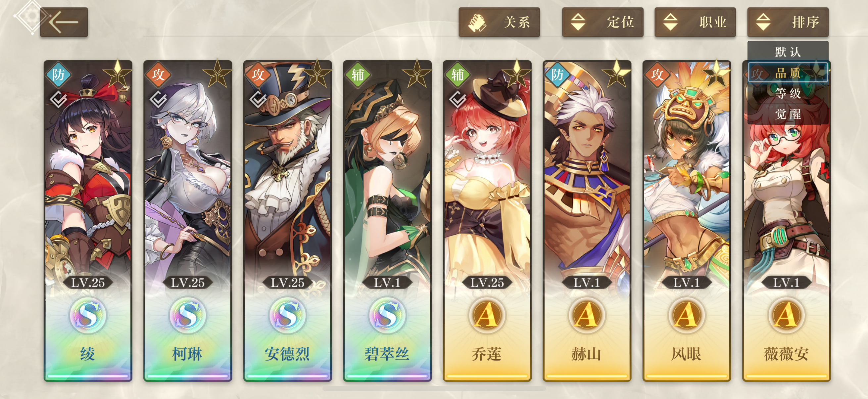The width and height of the screenshot is (868, 399).
Task: Click the glove icon beside 关系
Action: 477,23
